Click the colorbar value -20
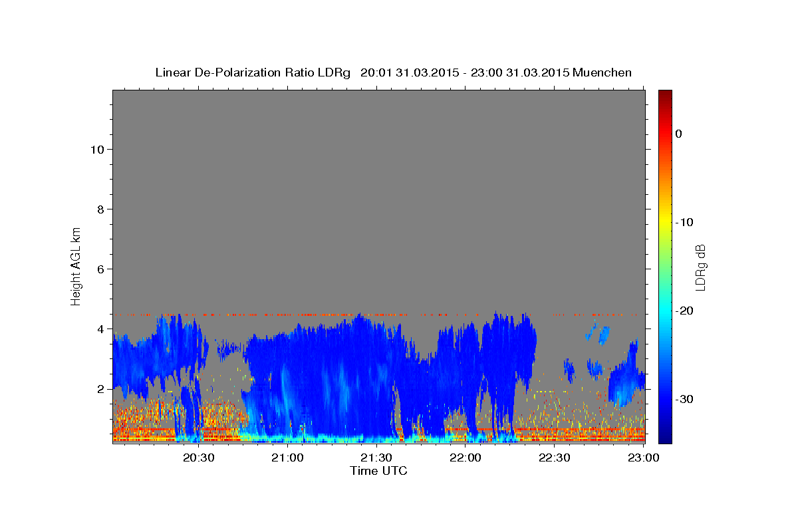798x532 pixels. pyautogui.click(x=685, y=311)
